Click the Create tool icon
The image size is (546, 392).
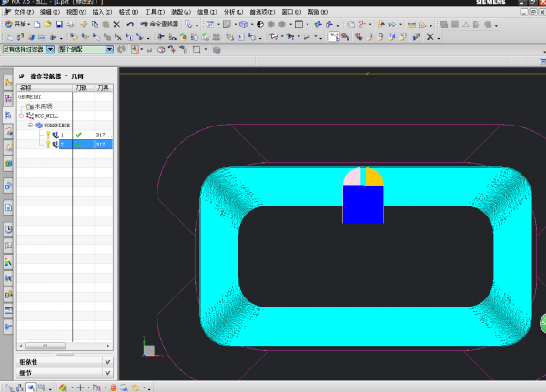click(20, 36)
